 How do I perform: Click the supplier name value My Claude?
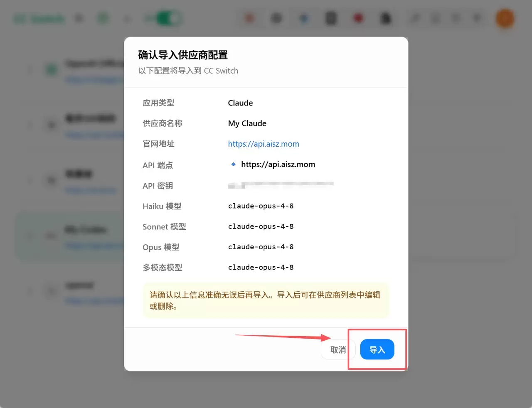pyautogui.click(x=247, y=123)
